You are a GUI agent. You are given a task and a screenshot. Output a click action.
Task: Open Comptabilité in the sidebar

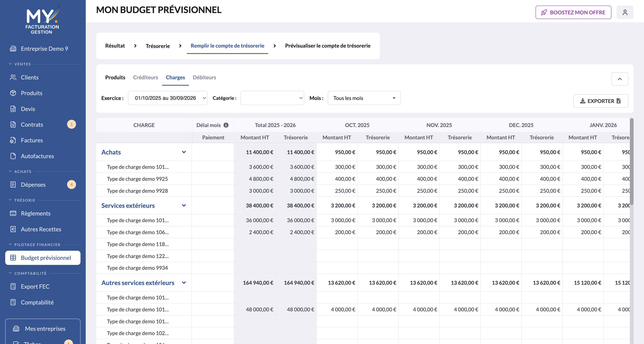point(37,302)
